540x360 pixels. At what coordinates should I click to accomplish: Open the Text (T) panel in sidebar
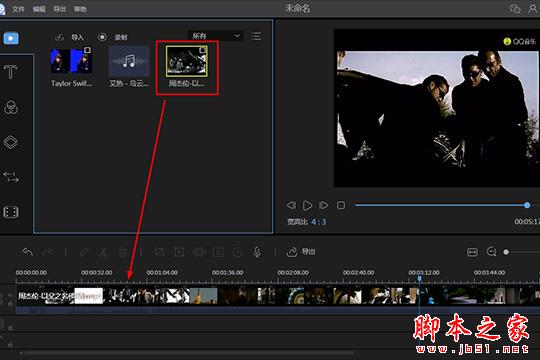pyautogui.click(x=10, y=72)
